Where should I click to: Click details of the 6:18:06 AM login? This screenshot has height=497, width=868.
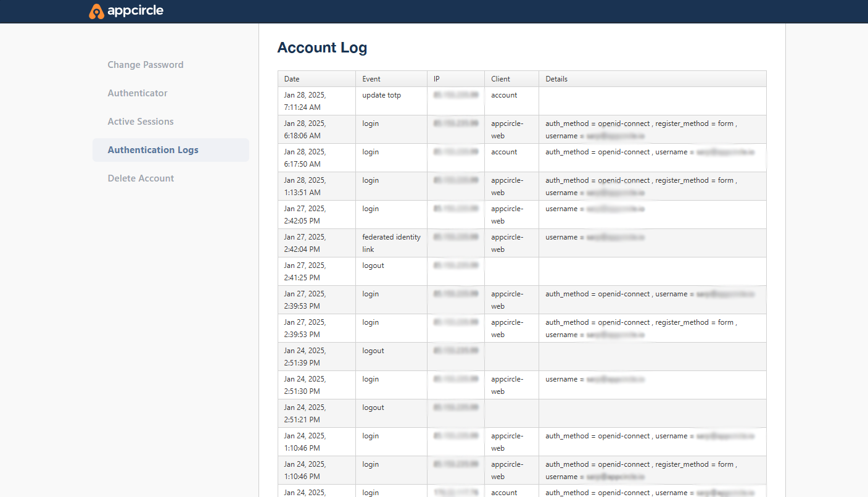[x=642, y=130]
